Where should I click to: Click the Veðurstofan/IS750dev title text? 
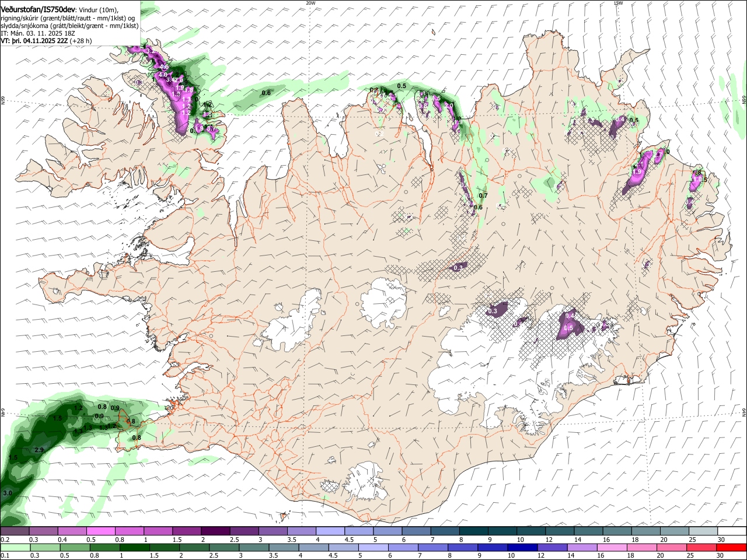click(38, 10)
